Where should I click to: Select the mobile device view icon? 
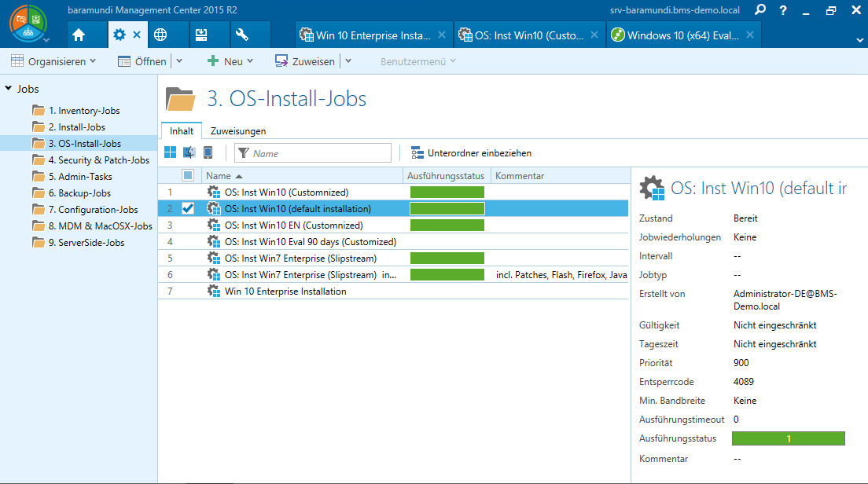pyautogui.click(x=206, y=152)
